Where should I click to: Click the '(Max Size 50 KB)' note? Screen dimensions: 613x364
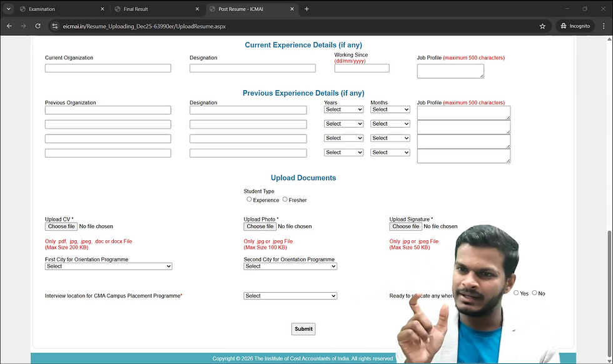coord(409,248)
